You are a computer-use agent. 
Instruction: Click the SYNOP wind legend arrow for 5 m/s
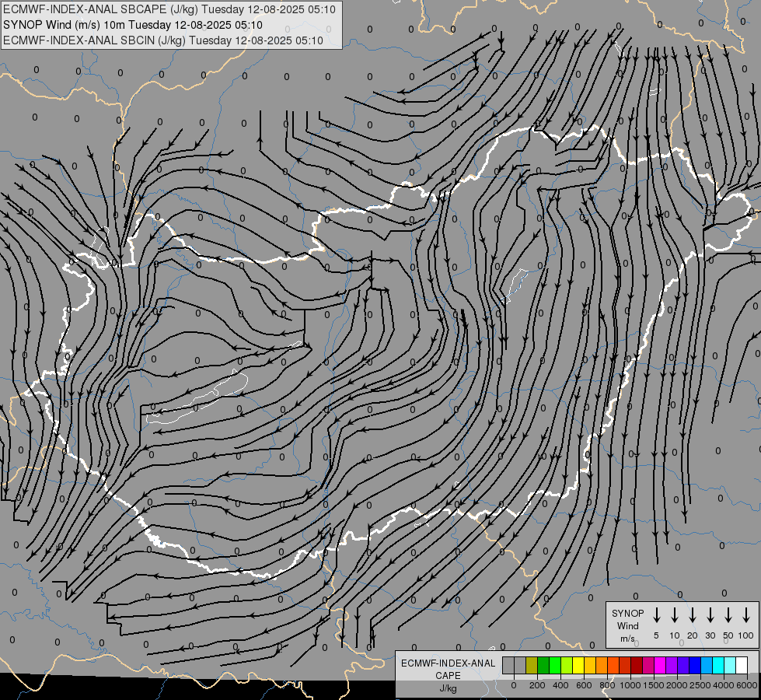point(656,615)
